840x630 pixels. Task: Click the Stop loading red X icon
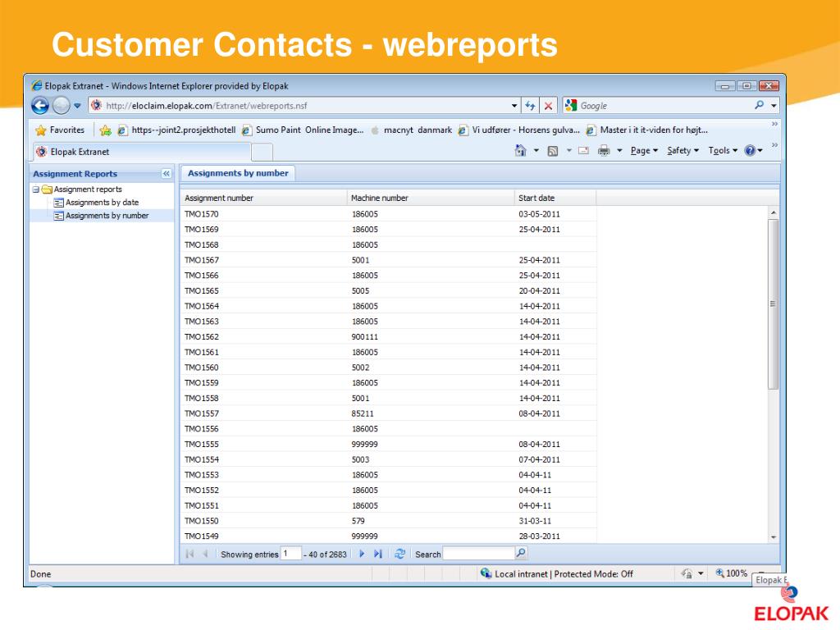pos(548,106)
